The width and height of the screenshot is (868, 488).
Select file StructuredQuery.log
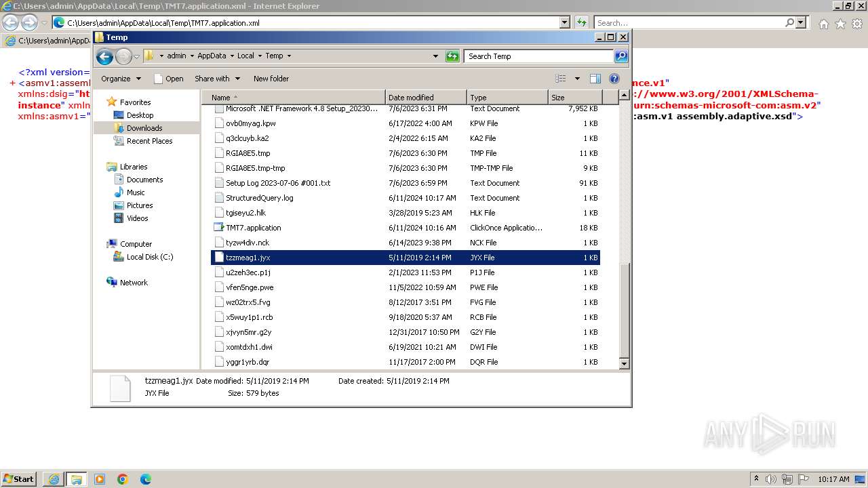259,198
